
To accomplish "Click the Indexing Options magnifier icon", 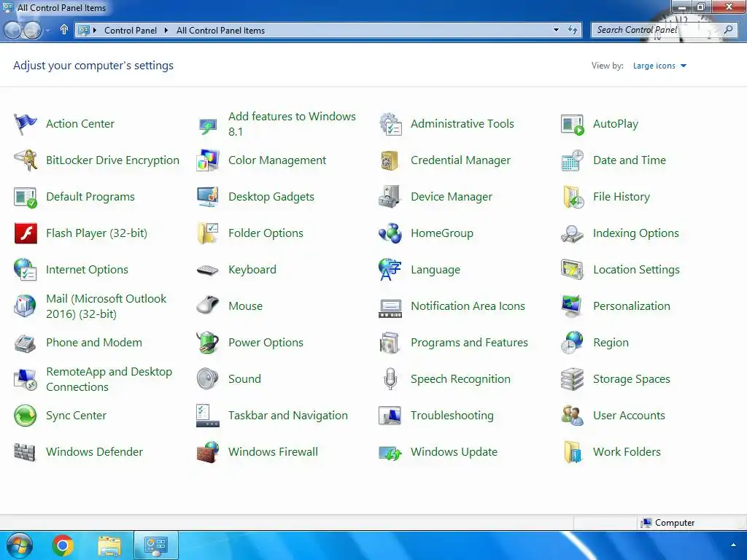I will 572,233.
